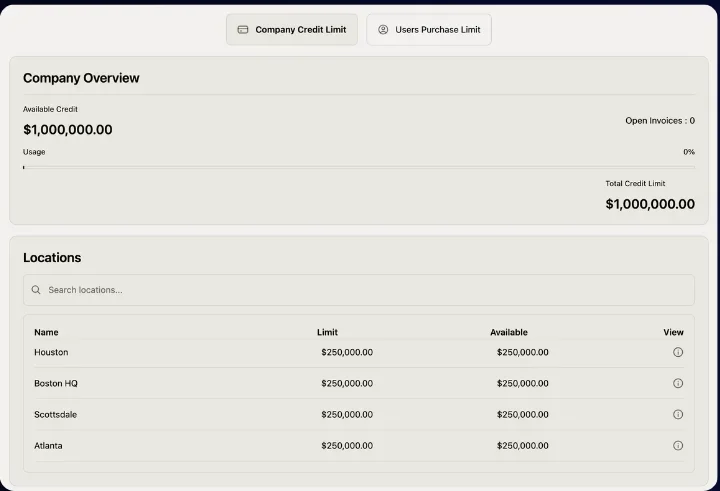The image size is (720, 491).
Task: Open view info icon for Atlanta
Action: click(678, 446)
